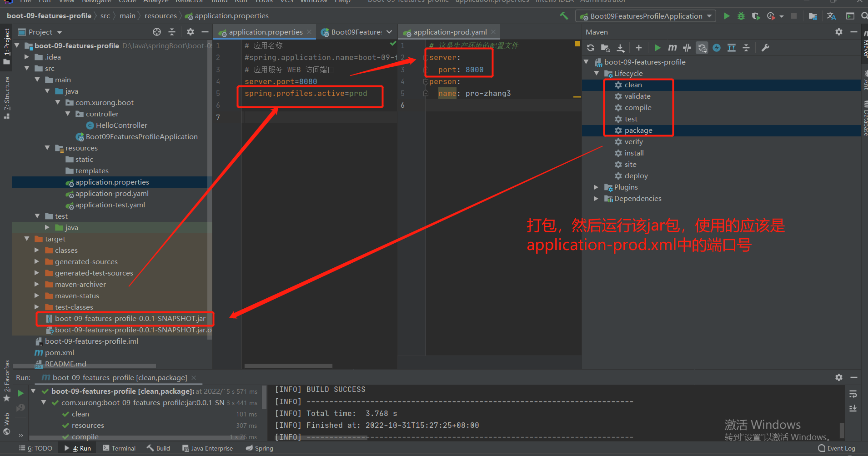Expand the Plugins node in Maven
This screenshot has width=868, height=456.
596,187
